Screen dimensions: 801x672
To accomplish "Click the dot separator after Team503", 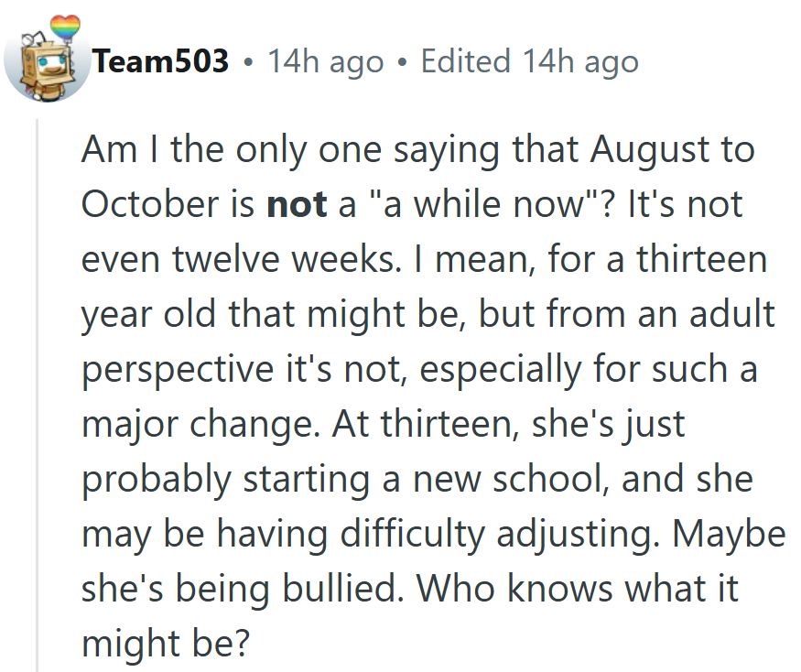I will 248,63.
